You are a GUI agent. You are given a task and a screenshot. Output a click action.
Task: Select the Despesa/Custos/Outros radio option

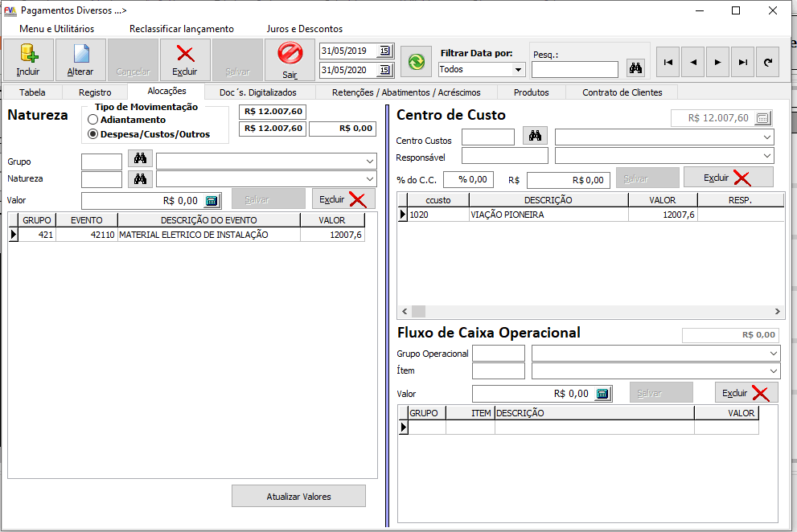[x=93, y=134]
